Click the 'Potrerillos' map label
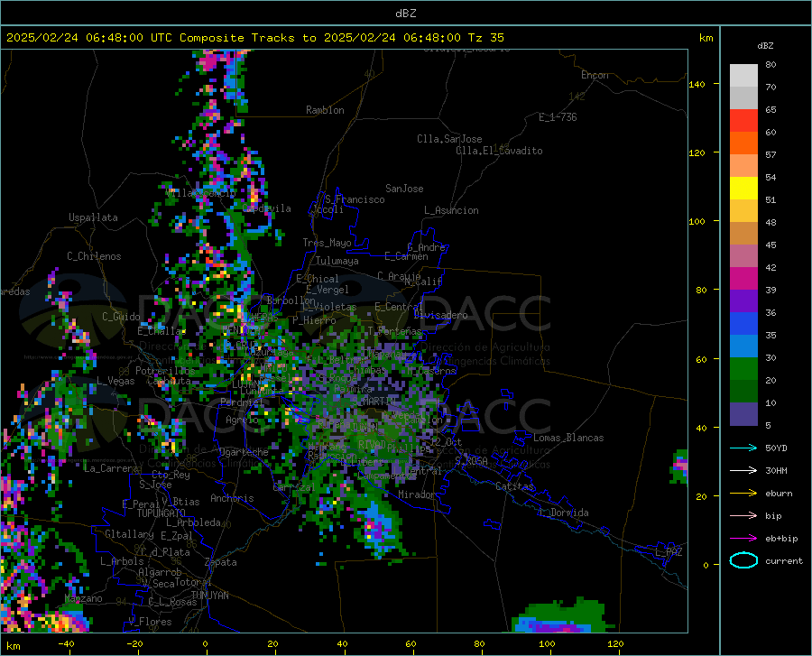Screen dimensions: 812x656 165,371
